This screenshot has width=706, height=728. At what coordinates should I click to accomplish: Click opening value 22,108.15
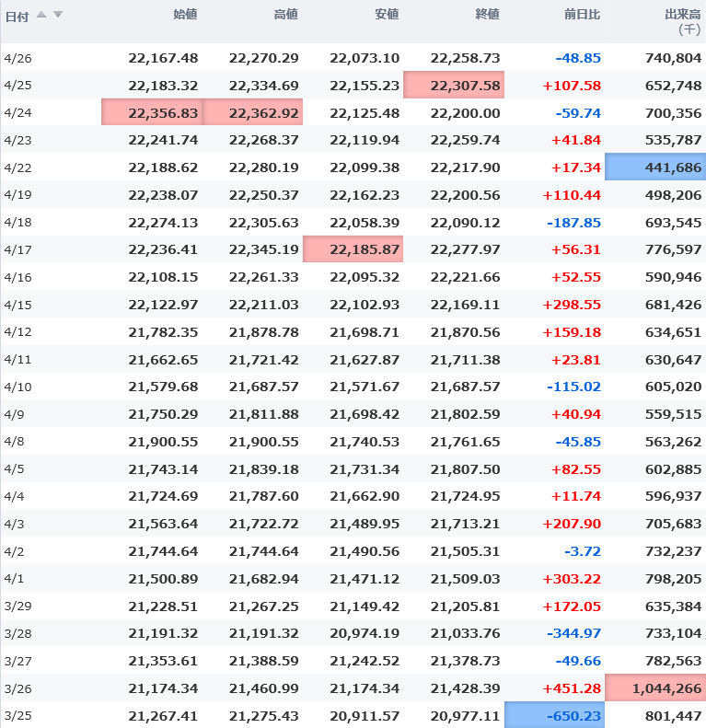[x=163, y=277]
